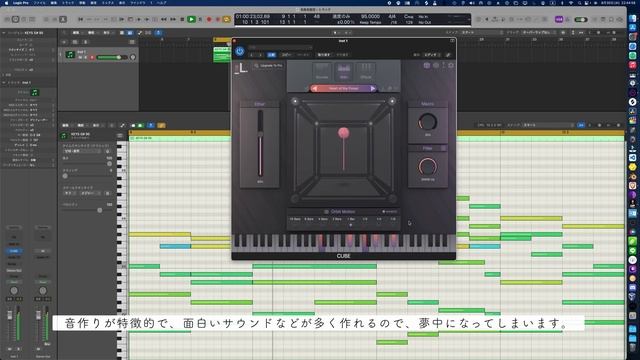Open the CUBE settings gear icon
The image size is (640, 360).
click(x=451, y=65)
